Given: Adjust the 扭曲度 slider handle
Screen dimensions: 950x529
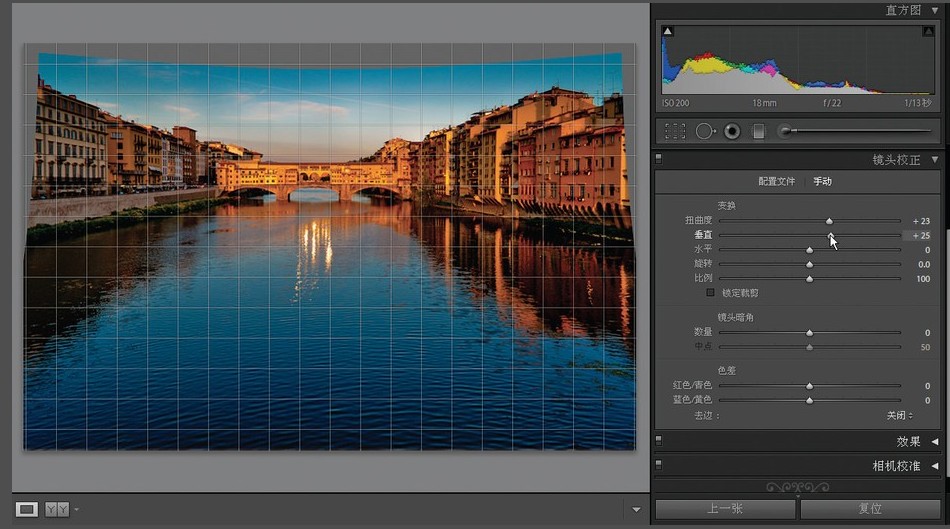Looking at the screenshot, I should click(x=829, y=221).
